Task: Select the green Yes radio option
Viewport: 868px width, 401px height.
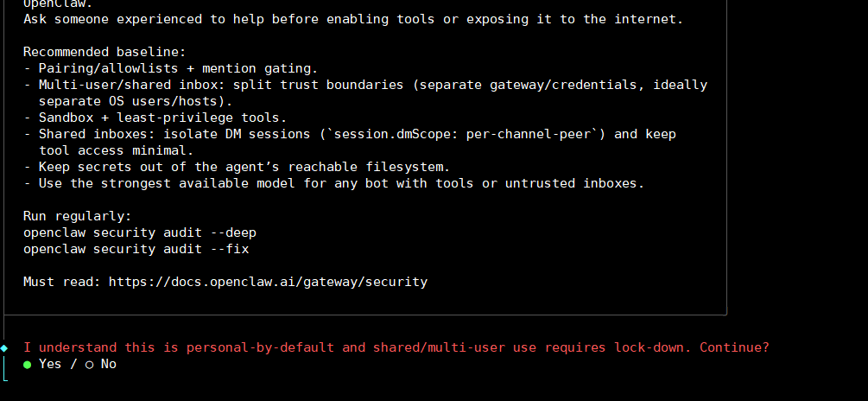Action: point(28,365)
